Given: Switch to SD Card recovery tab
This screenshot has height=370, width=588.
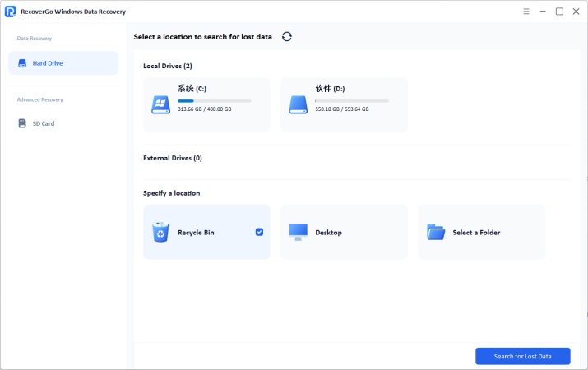Looking at the screenshot, I should (63, 123).
